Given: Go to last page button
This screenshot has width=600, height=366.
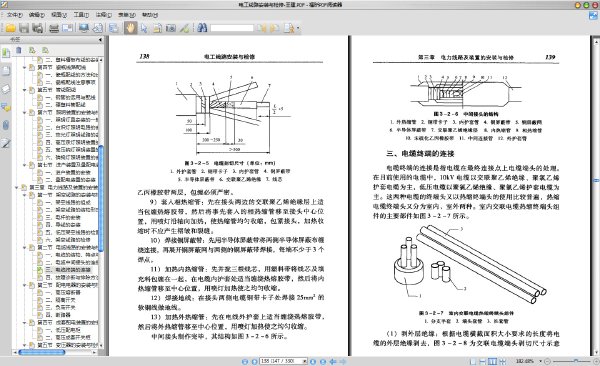Looking at the screenshot, I should (x=323, y=361).
